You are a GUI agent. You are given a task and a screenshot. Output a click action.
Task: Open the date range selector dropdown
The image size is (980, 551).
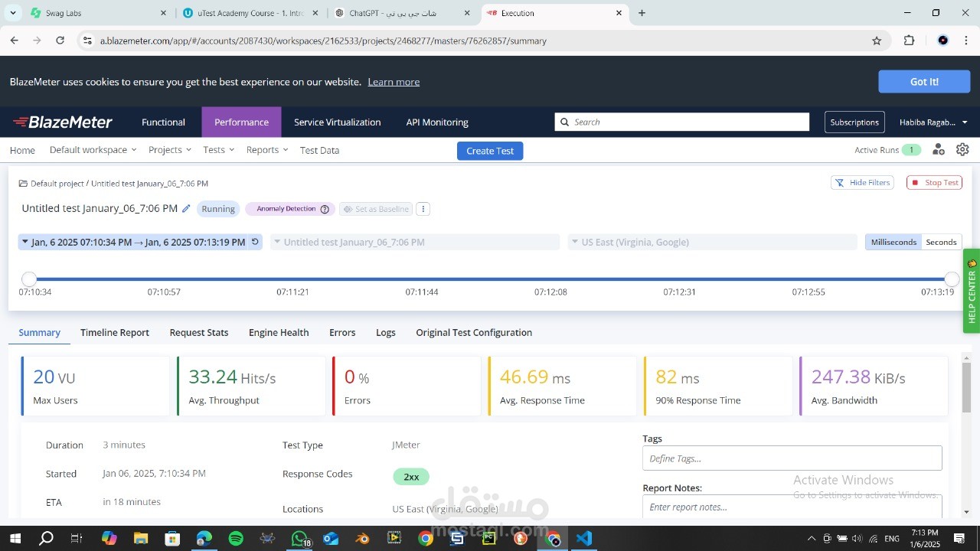coord(133,242)
